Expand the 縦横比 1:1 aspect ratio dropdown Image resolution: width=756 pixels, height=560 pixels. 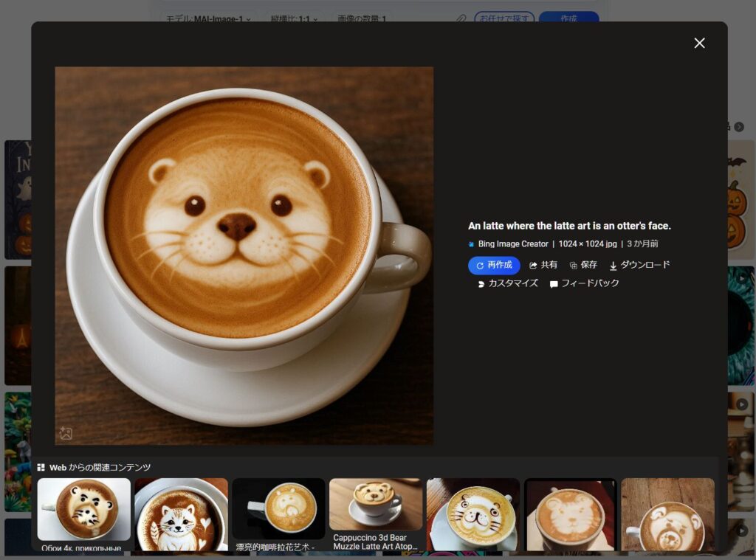(295, 18)
